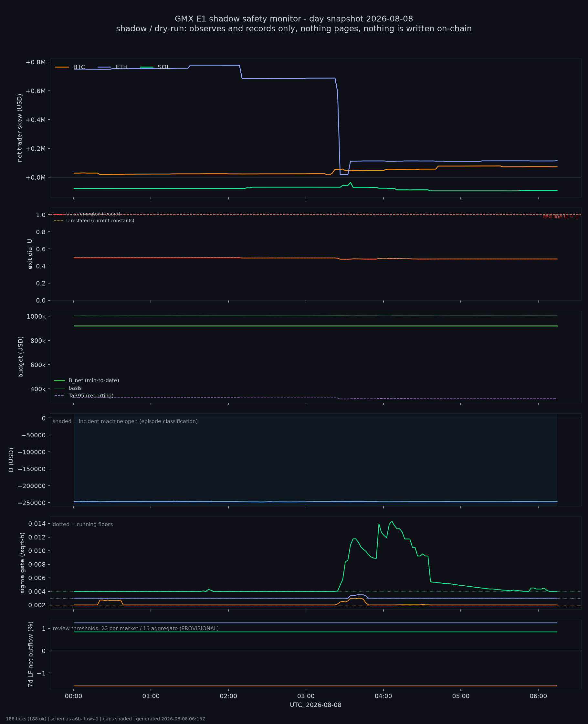The image size is (588, 724).
Task: Select the 'B_net (min-to-date)' legend label
Action: tap(94, 380)
